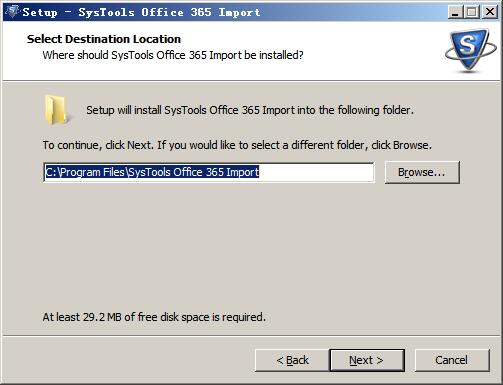Viewport: 503px width, 385px height.
Task: Proceed with the Next button
Action: point(367,360)
